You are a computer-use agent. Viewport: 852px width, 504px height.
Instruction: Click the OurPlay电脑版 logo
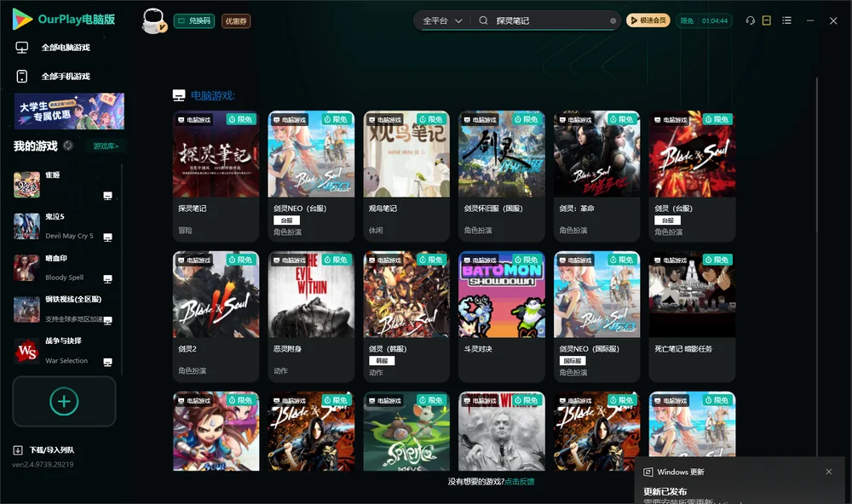pyautogui.click(x=64, y=20)
